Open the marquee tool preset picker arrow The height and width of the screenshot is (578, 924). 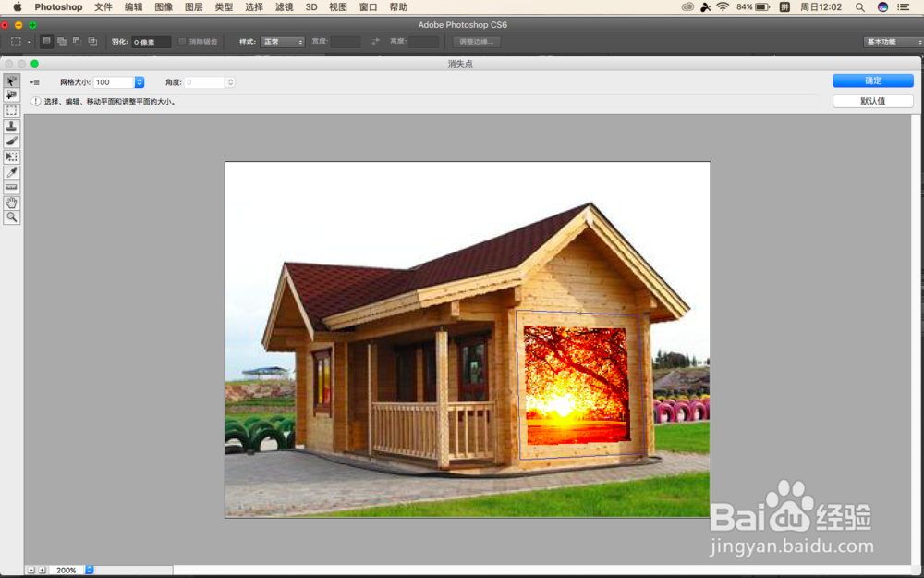(x=29, y=42)
